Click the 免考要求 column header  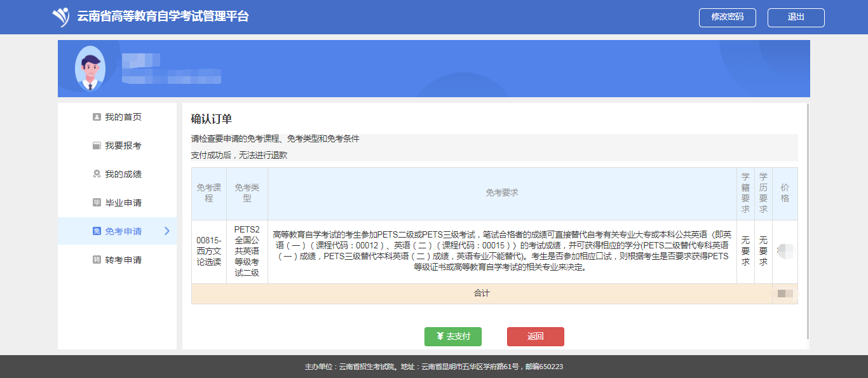coord(502,193)
